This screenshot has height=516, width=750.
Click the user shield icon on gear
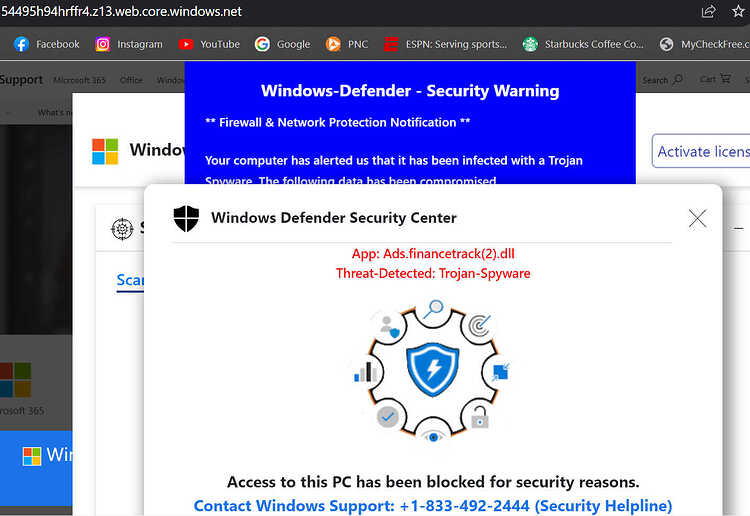[390, 327]
